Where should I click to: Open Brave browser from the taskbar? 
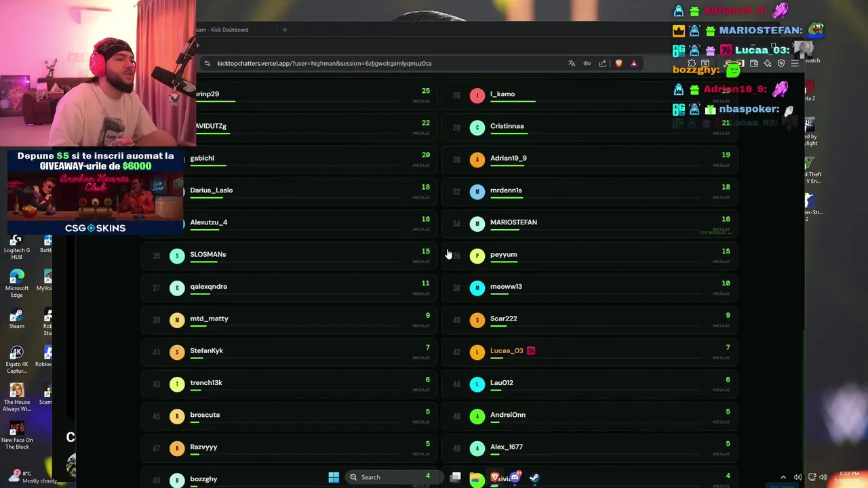(495, 477)
